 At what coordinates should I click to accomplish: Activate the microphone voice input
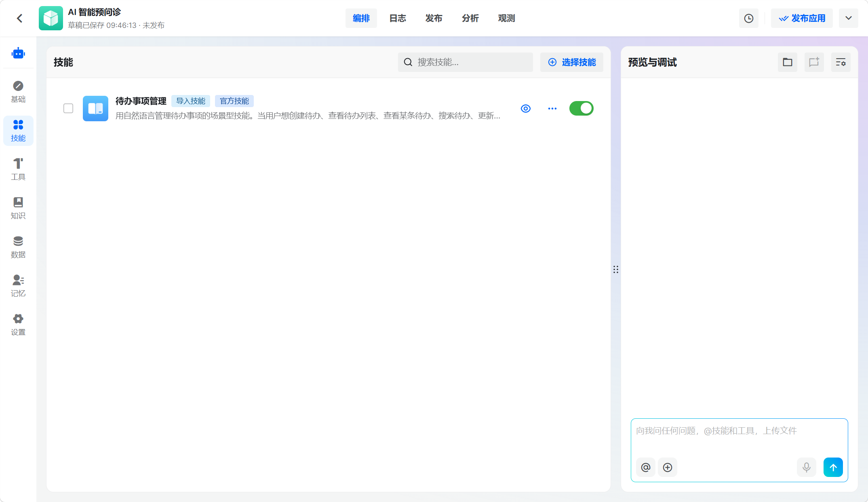click(x=807, y=467)
